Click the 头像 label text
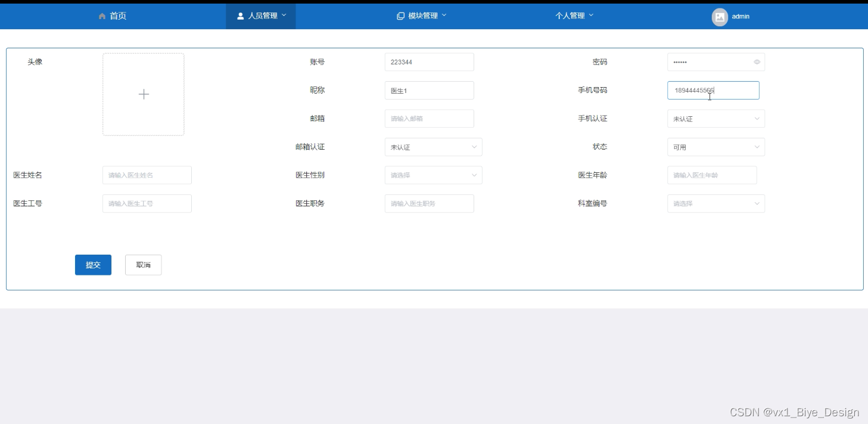 pyautogui.click(x=35, y=62)
